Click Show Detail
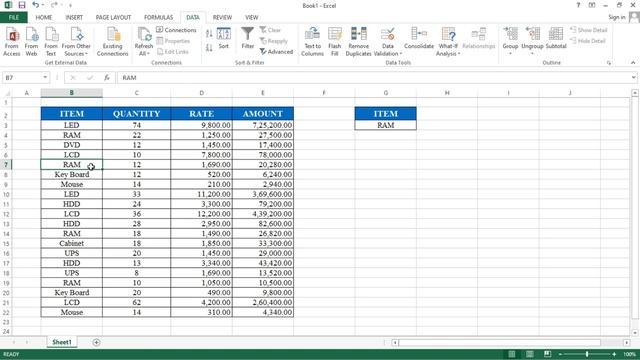640x360 pixels. coord(589,30)
